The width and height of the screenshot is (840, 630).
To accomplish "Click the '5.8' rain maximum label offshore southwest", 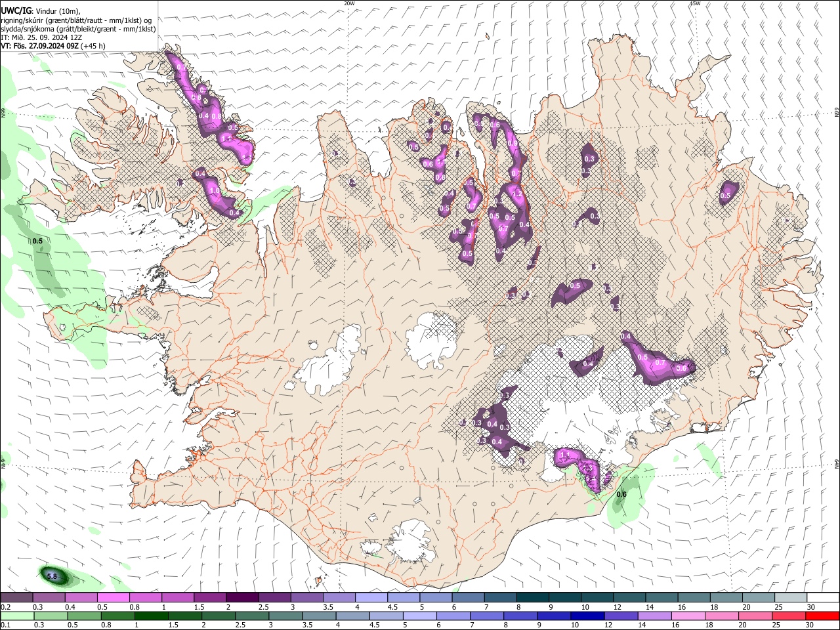I will [x=52, y=576].
